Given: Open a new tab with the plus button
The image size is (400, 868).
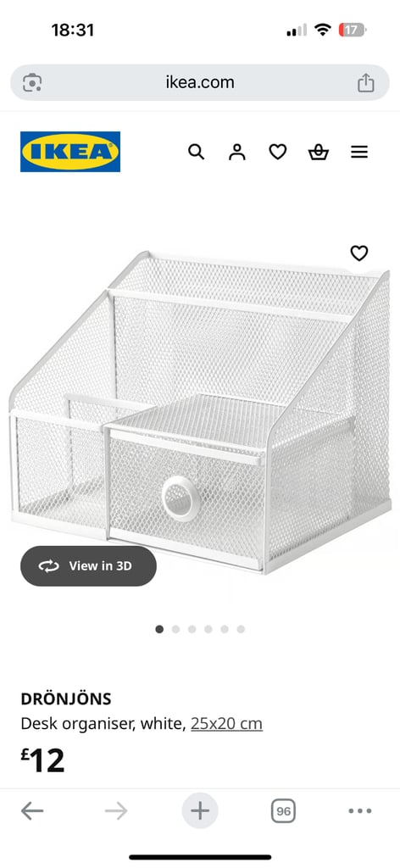Looking at the screenshot, I should click(x=200, y=811).
